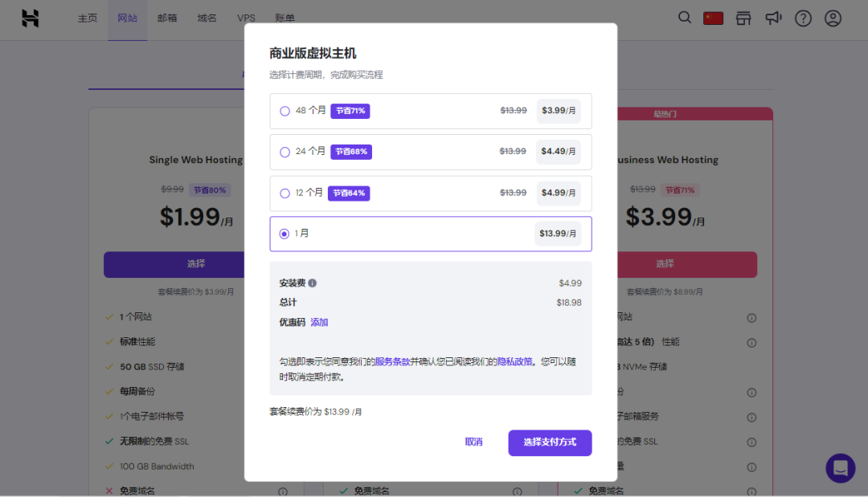This screenshot has width=868, height=497.
Task: Open the store marketplace icon
Action: tap(743, 18)
